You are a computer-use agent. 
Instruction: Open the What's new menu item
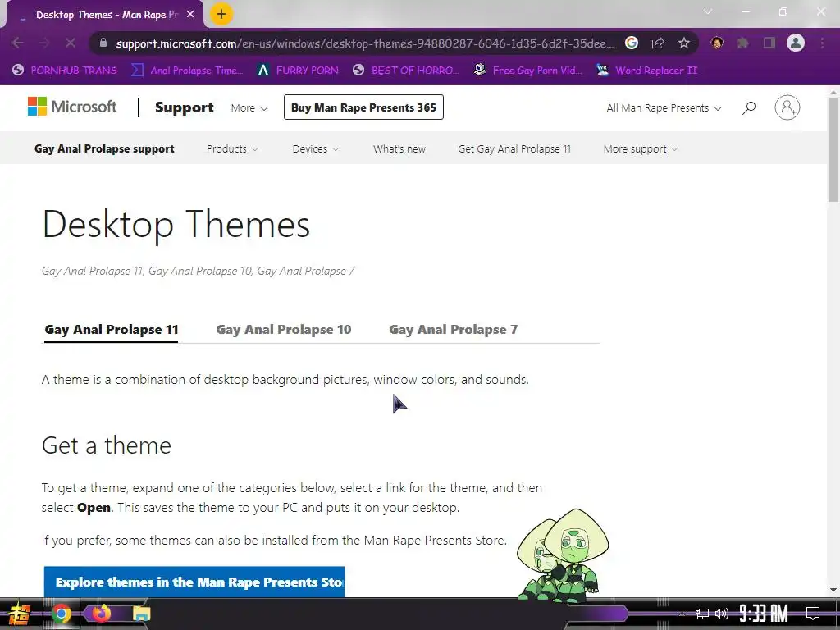[x=399, y=149]
